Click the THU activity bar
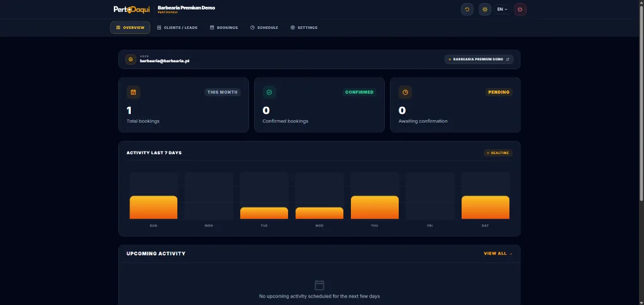Screen dimensions: 644x305 point(375,208)
